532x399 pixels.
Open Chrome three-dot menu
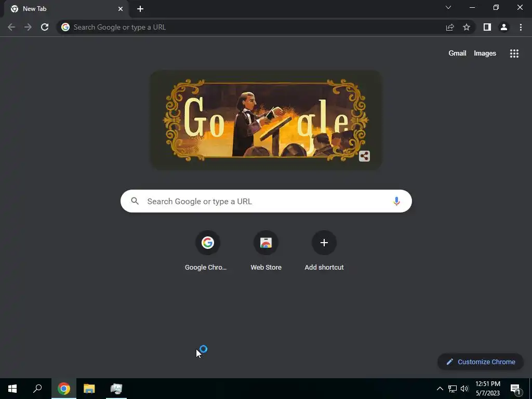tap(521, 27)
